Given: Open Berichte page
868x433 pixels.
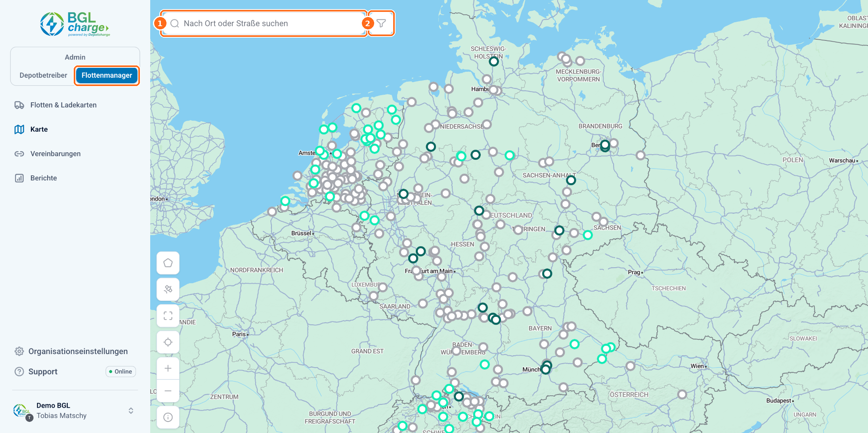Looking at the screenshot, I should (44, 178).
